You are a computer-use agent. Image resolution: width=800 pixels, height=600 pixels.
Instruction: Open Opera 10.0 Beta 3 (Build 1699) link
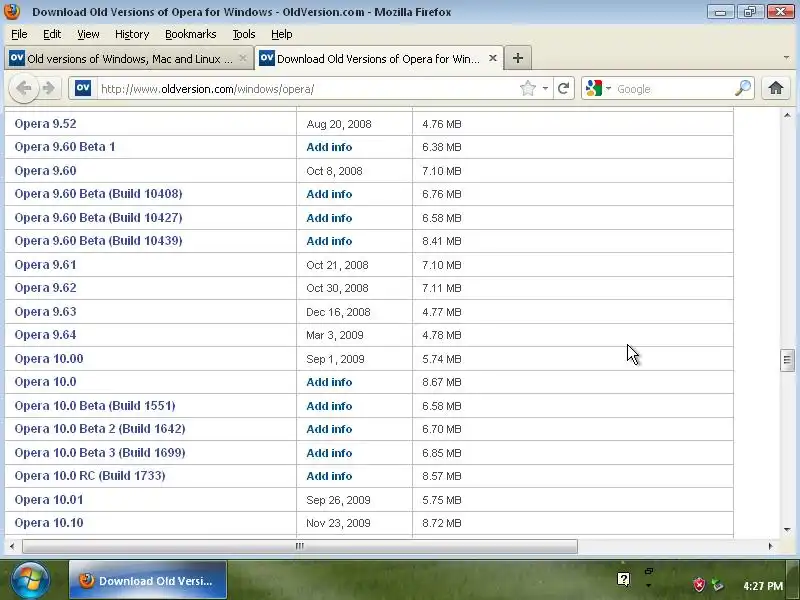tap(100, 453)
